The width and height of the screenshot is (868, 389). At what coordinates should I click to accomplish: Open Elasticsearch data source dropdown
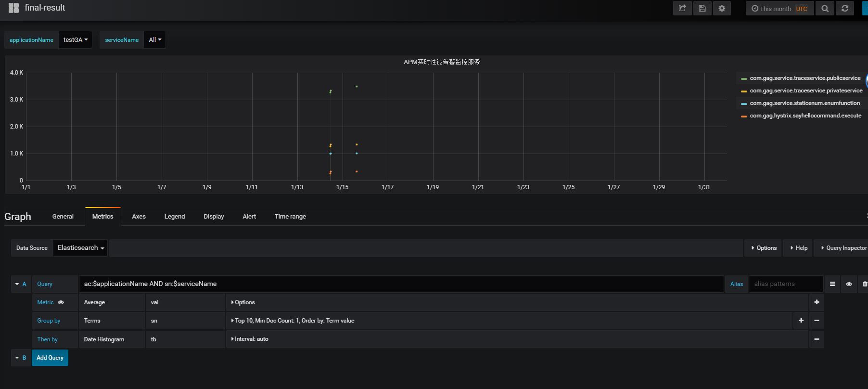coord(80,248)
